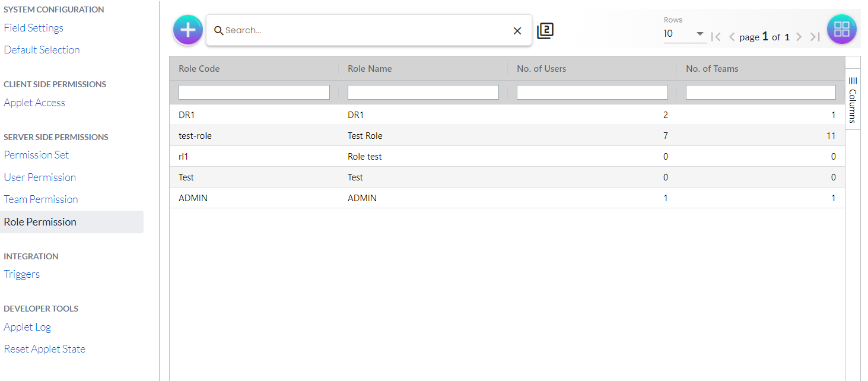Sort by the No. of Users header
Viewport: 868px width, 381px height.
pyautogui.click(x=542, y=69)
